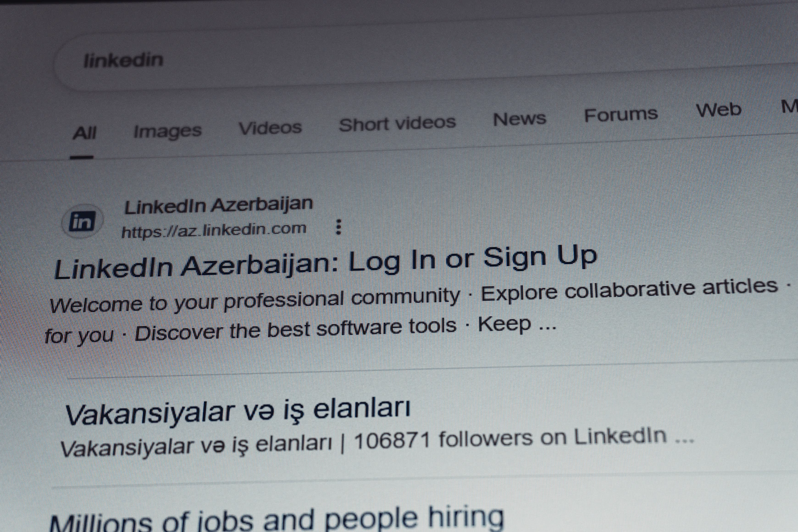Open LinkedIn Azerbaijan: Log In or Sign Up
798x532 pixels.
[x=326, y=263]
